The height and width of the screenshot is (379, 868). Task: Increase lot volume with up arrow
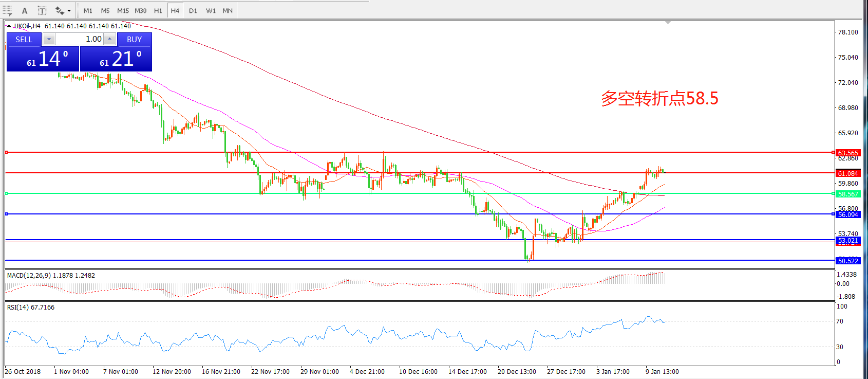[109, 39]
